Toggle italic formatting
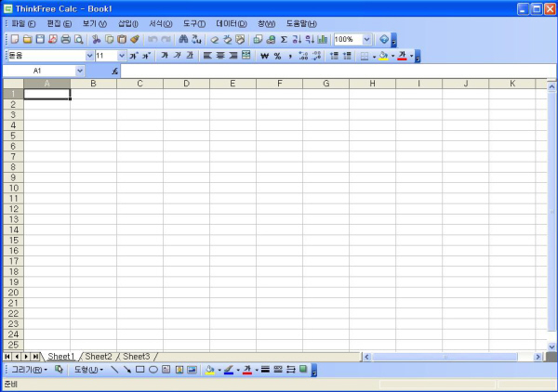Viewport: 558px width, 392px height. point(177,56)
